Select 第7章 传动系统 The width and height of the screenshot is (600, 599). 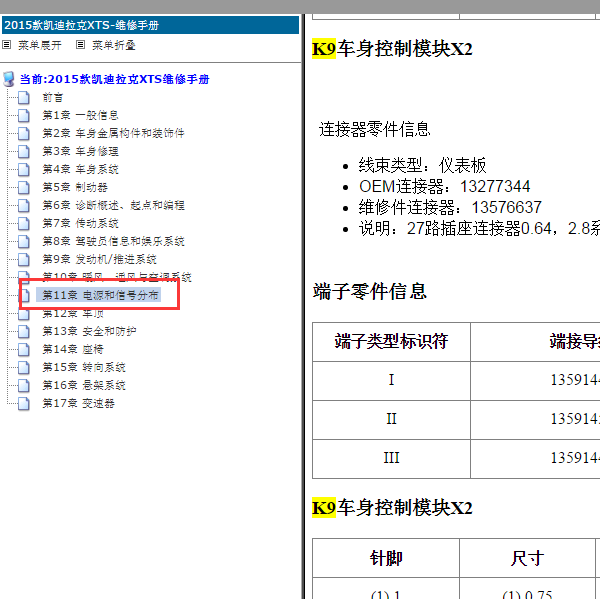tap(80, 223)
